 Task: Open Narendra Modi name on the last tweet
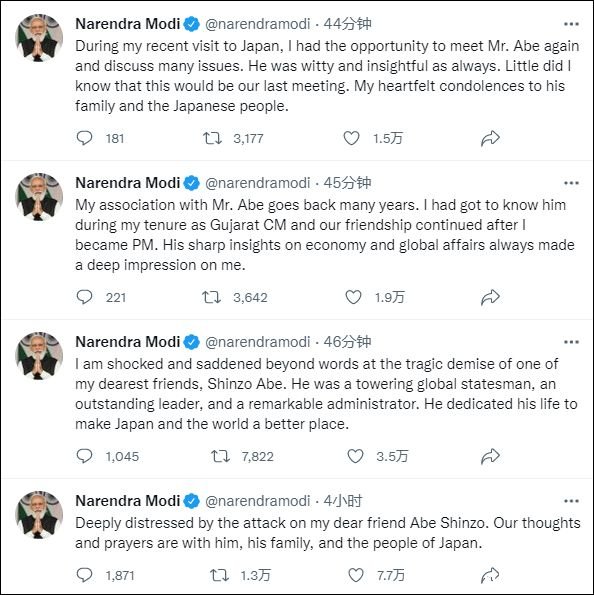(x=128, y=501)
